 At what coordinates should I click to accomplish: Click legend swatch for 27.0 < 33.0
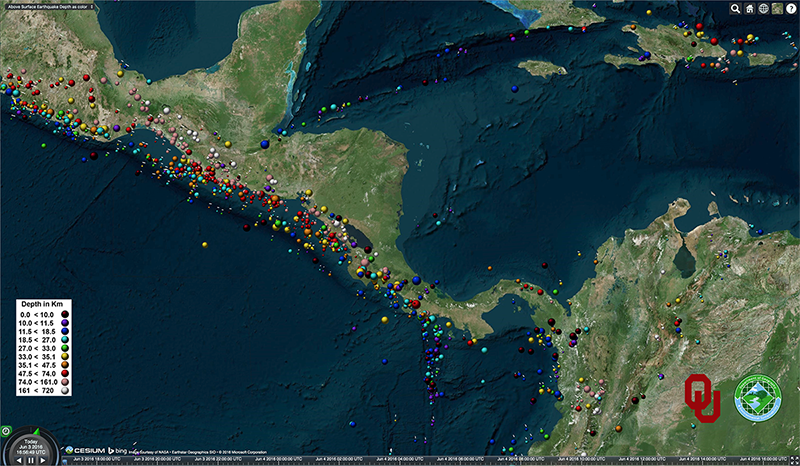click(x=65, y=348)
